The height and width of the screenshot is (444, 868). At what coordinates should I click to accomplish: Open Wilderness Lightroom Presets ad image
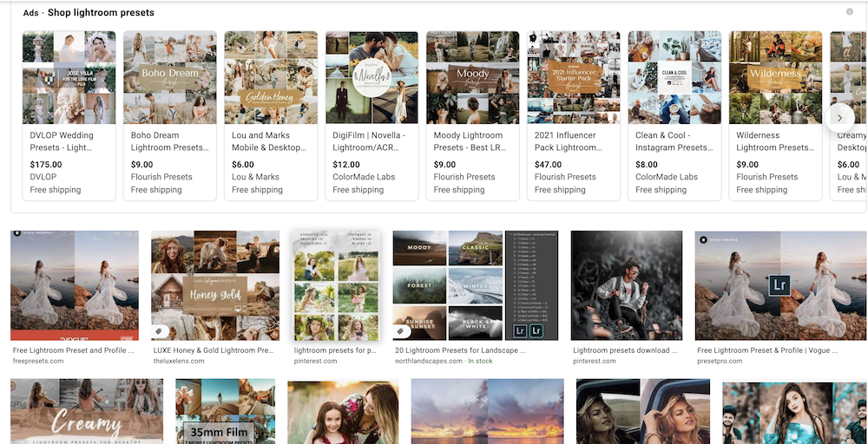coord(775,77)
